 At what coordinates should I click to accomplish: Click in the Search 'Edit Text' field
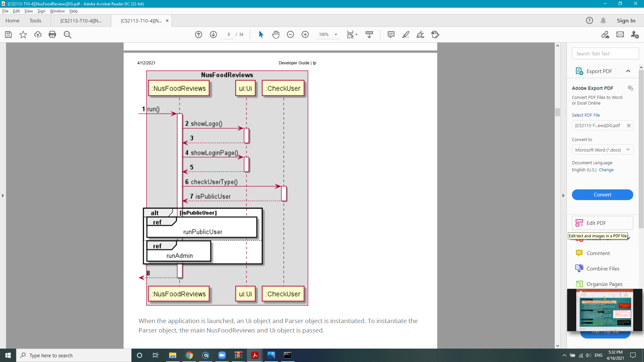point(605,54)
